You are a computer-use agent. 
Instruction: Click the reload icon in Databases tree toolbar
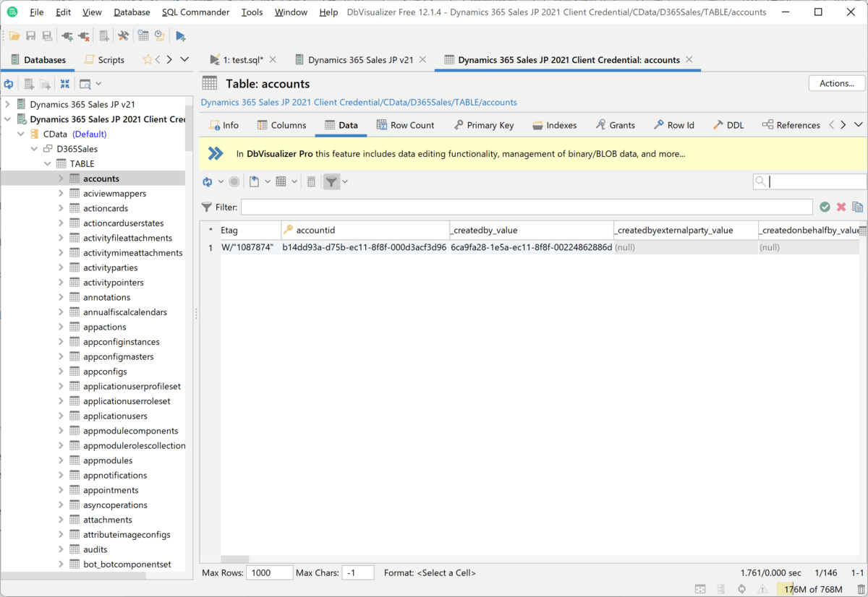click(x=9, y=84)
